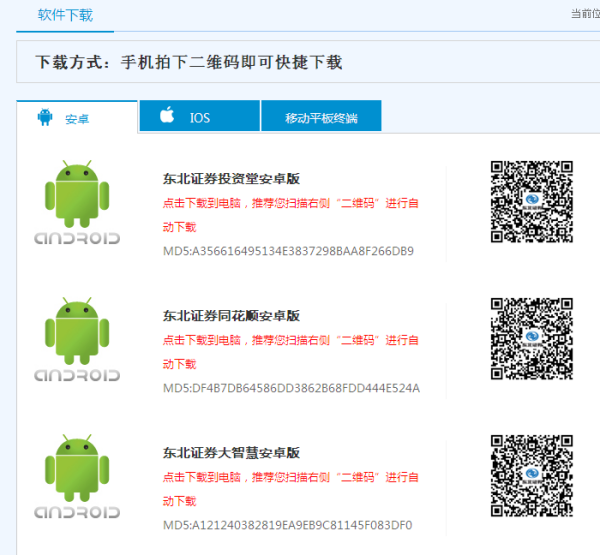Click the Android robot icon on 安卓 tab
The width and height of the screenshot is (600, 555).
click(x=45, y=117)
